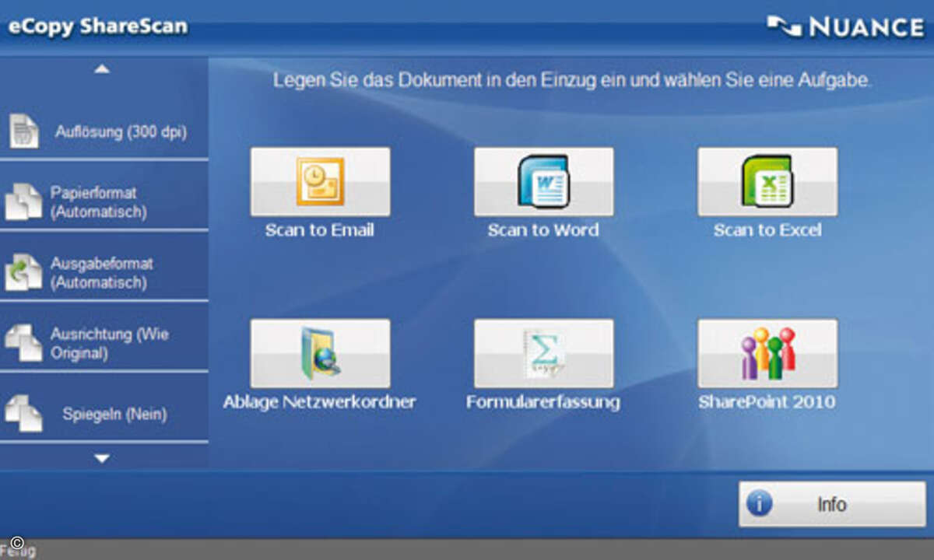
Task: Click the Nuance logo
Action: (845, 27)
